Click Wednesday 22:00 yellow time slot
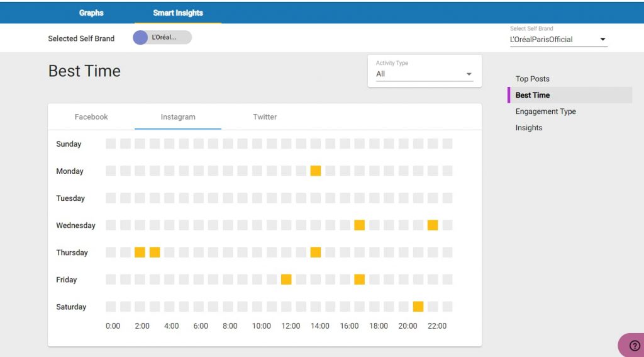The width and height of the screenshot is (644, 357). pos(433,225)
